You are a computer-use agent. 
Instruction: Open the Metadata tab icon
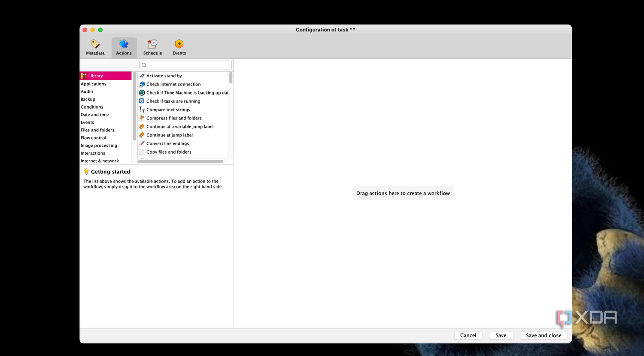(x=95, y=44)
